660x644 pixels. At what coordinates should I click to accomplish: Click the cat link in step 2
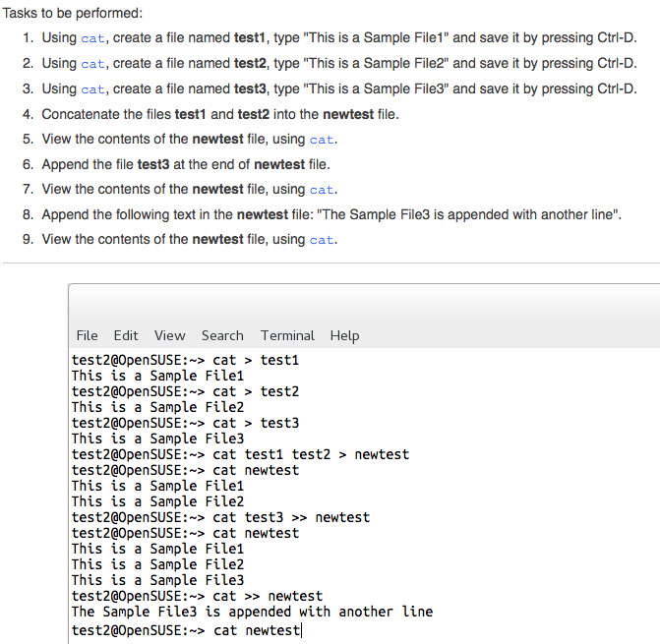click(93, 64)
